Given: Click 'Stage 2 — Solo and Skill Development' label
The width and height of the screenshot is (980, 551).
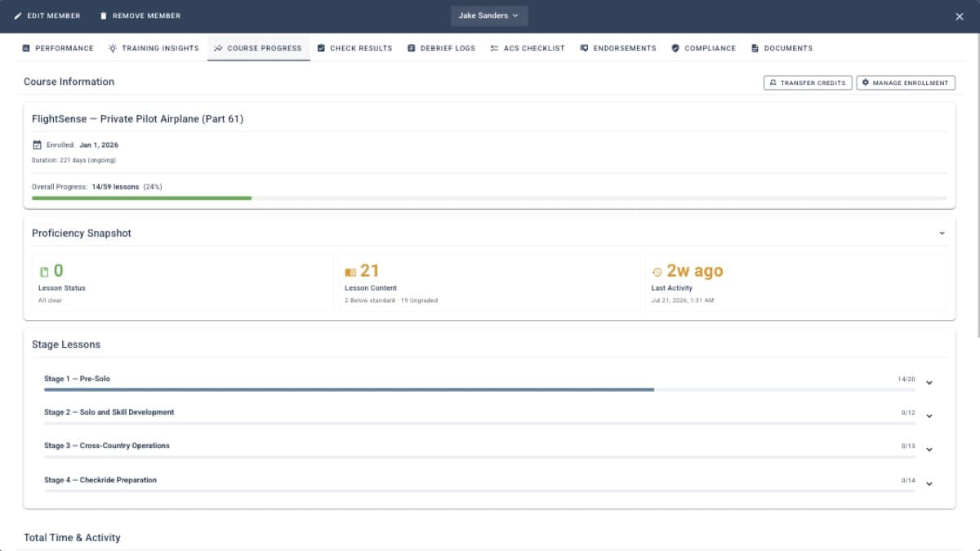Looking at the screenshot, I should [x=109, y=412].
